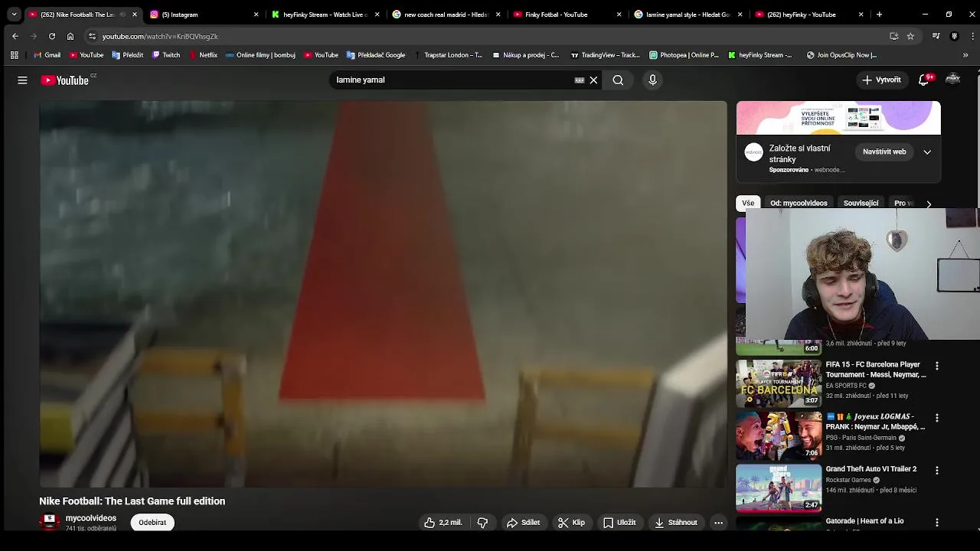This screenshot has width=980, height=551.
Task: Bookmark this page with the star
Action: pos(910,36)
